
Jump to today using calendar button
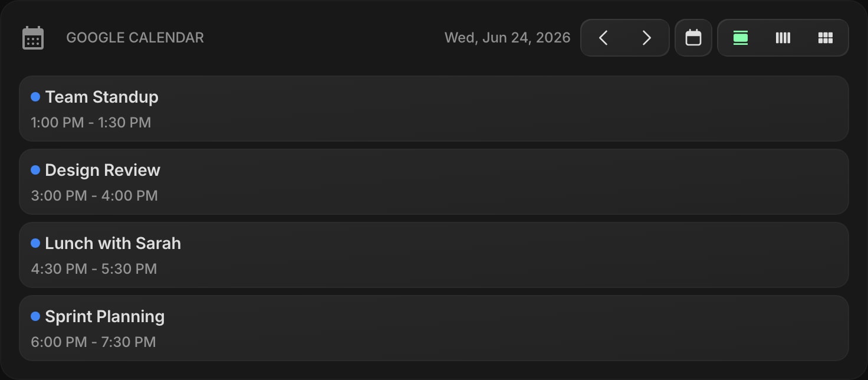click(x=693, y=38)
